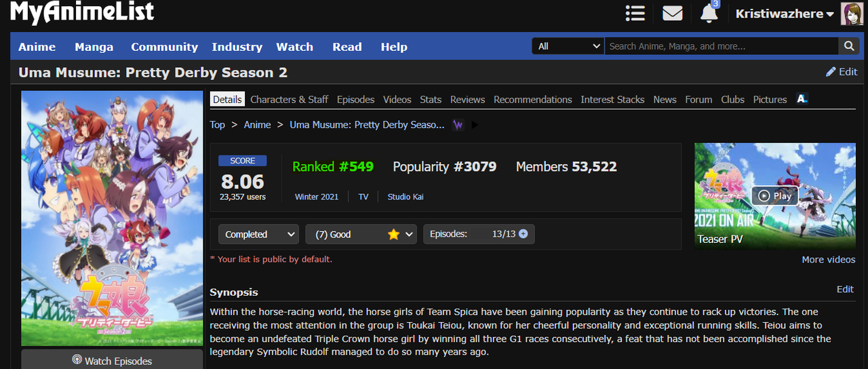The image size is (868, 369).
Task: Click the page title Uma Musume Season 2
Action: tap(153, 72)
